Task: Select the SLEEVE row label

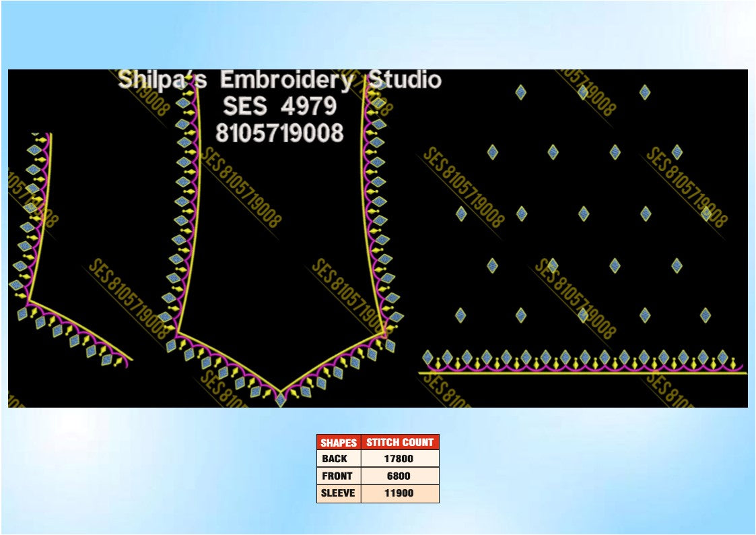Action: pos(338,493)
